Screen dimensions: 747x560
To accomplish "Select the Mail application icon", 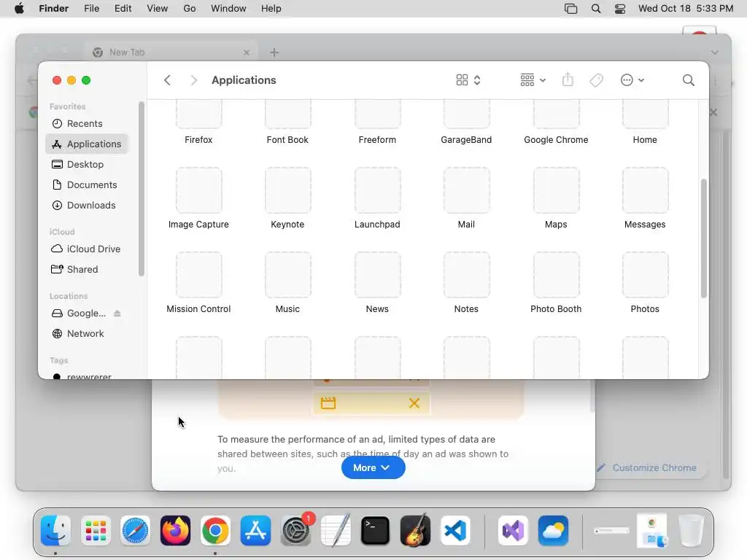I will pyautogui.click(x=466, y=190).
